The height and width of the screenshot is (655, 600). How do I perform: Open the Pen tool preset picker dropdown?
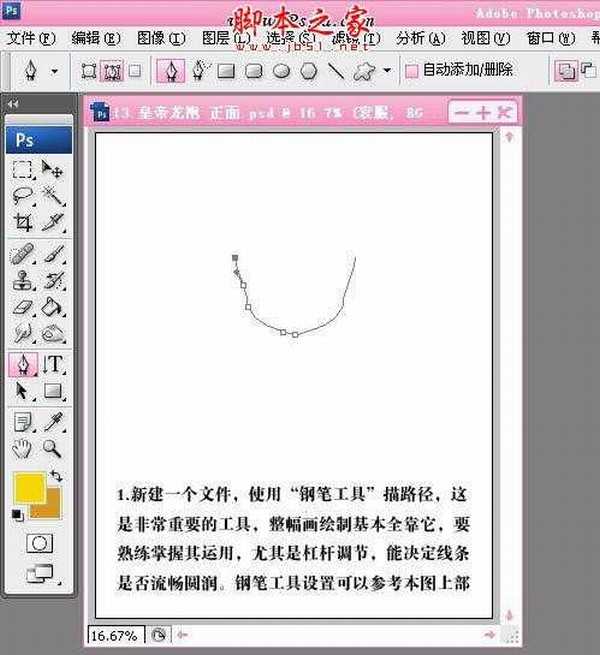click(54, 72)
